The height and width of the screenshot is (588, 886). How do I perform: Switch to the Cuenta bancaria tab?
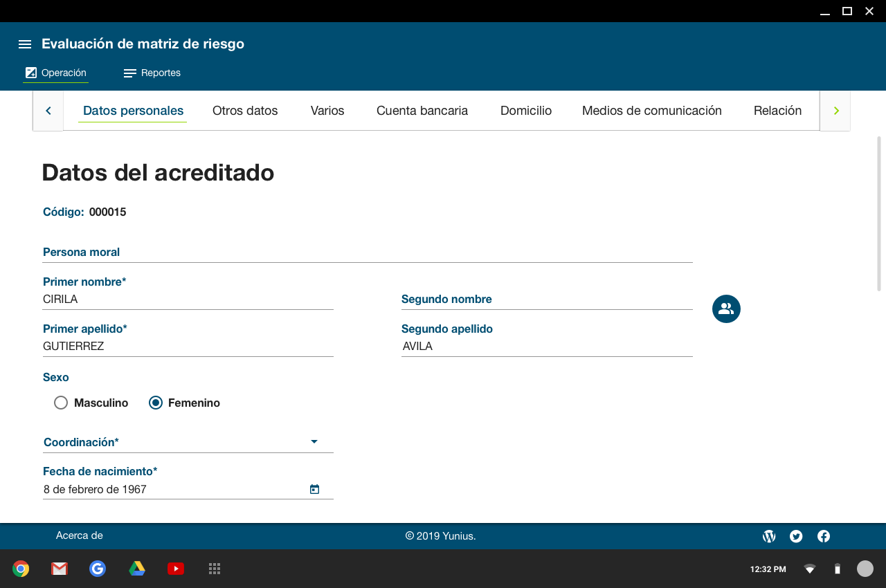pos(422,111)
